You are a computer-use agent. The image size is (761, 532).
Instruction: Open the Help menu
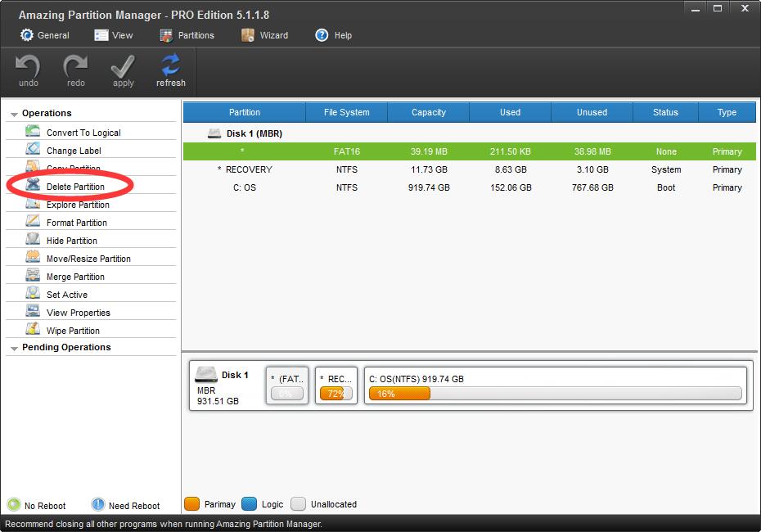333,35
